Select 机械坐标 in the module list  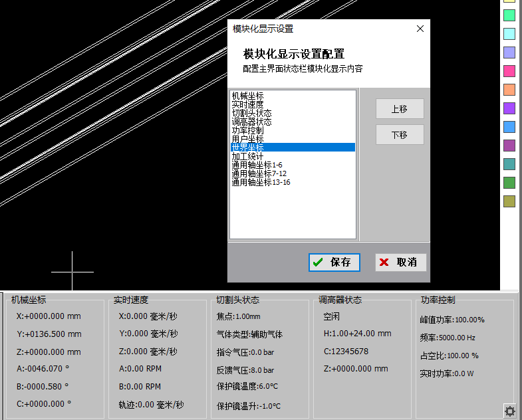point(293,96)
